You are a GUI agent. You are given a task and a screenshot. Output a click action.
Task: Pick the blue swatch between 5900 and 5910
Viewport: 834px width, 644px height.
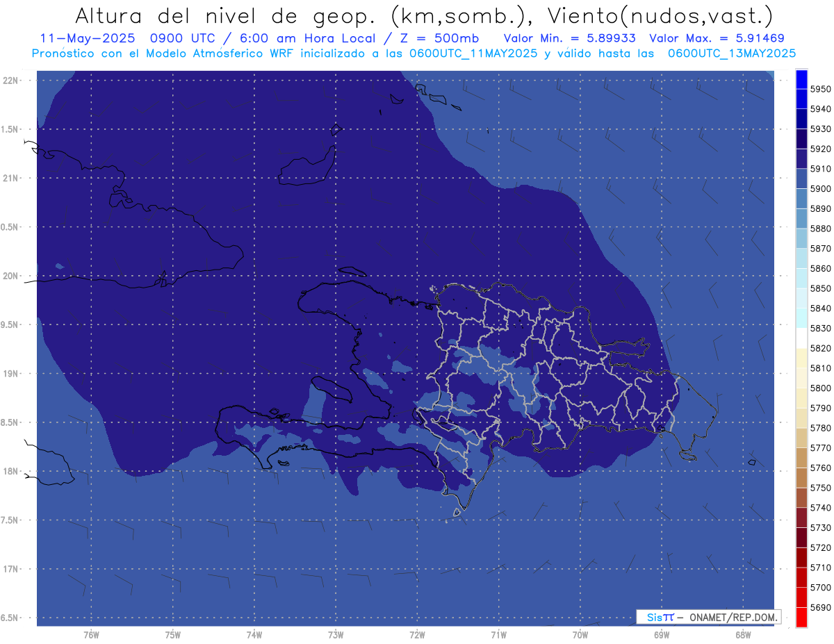[801, 179]
